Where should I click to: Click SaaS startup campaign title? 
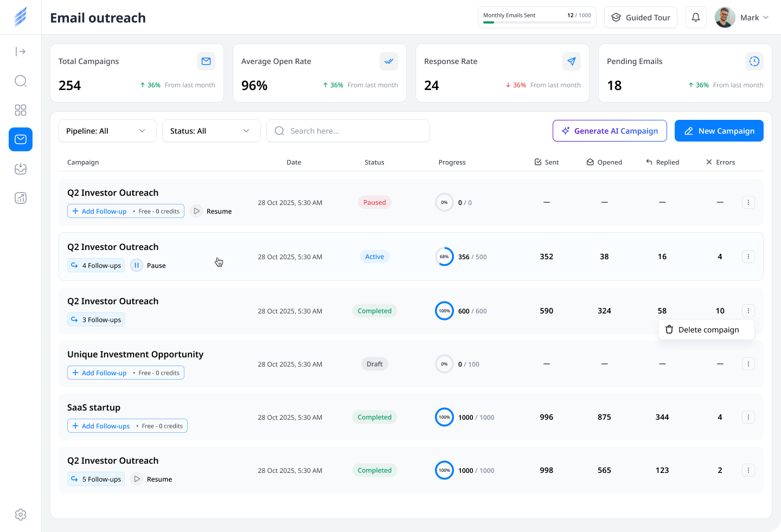point(94,407)
